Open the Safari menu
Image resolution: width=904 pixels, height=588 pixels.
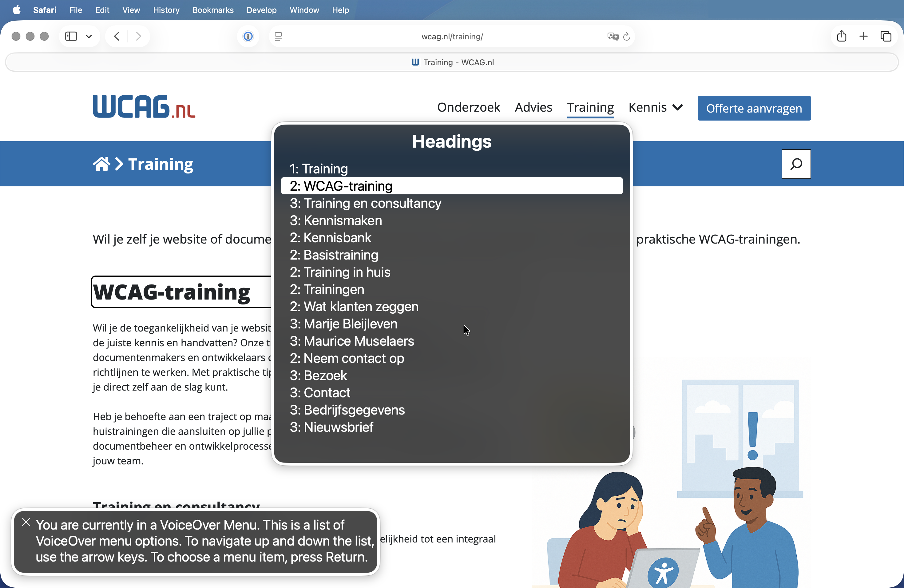(x=45, y=10)
